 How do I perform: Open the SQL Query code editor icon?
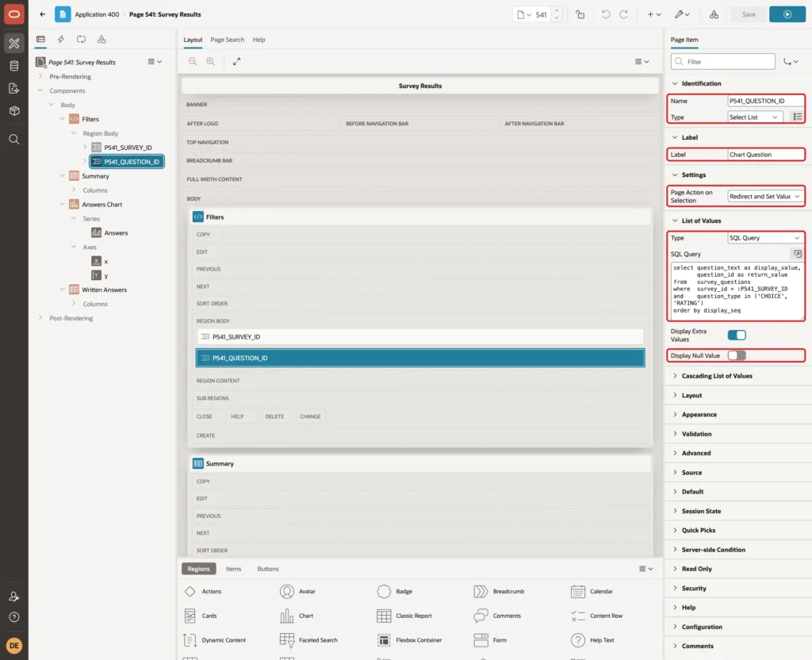click(797, 254)
